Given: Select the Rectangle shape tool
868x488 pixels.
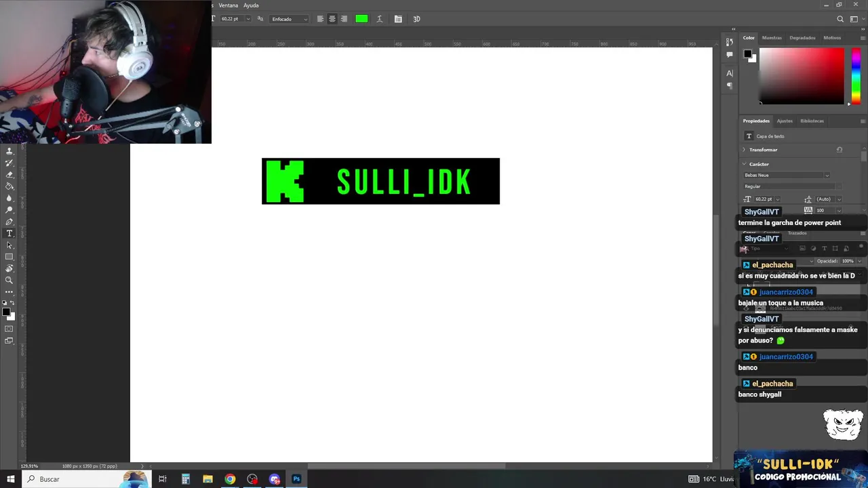Looking at the screenshot, I should (9, 257).
